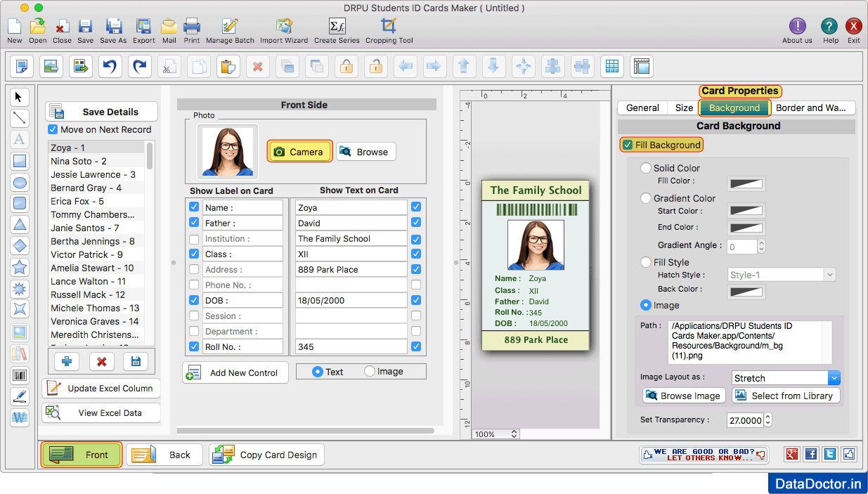The height and width of the screenshot is (494, 868).
Task: Enable the Institution label checkbox
Action: click(x=194, y=239)
